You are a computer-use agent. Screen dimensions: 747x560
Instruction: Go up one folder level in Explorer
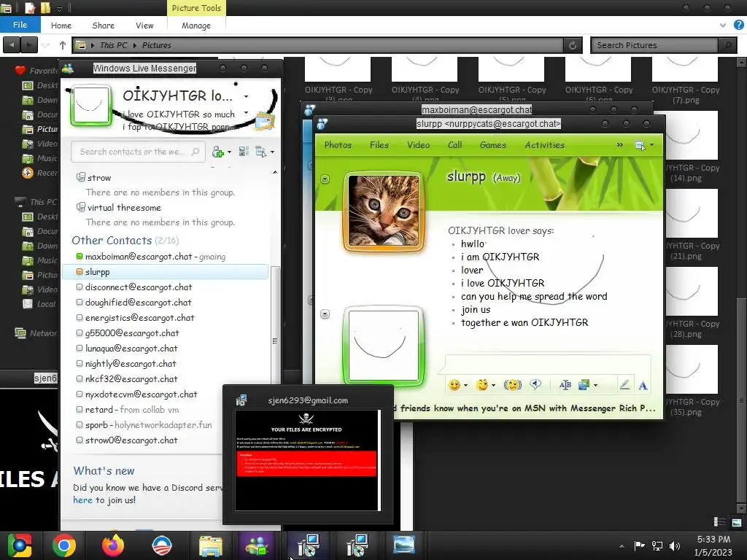63,45
